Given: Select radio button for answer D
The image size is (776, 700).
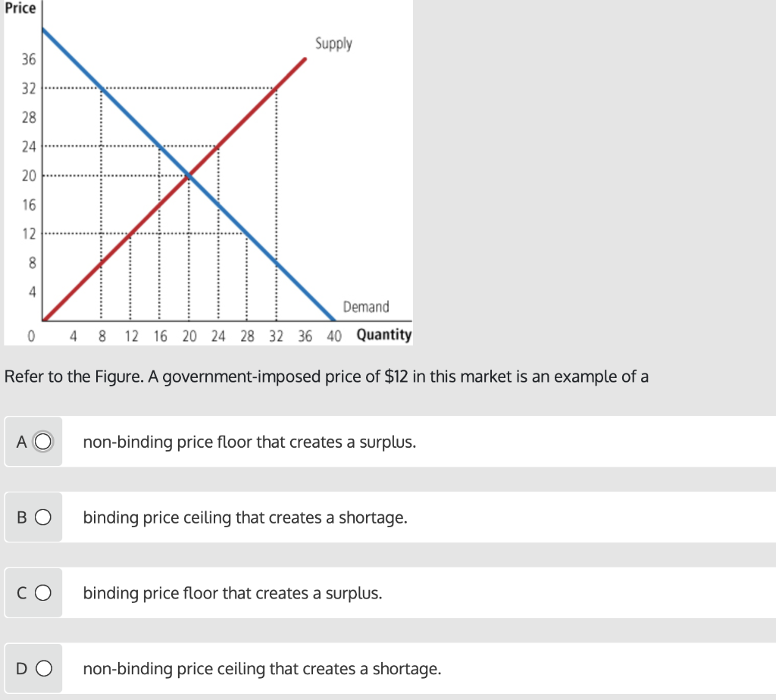Looking at the screenshot, I should 44,669.
